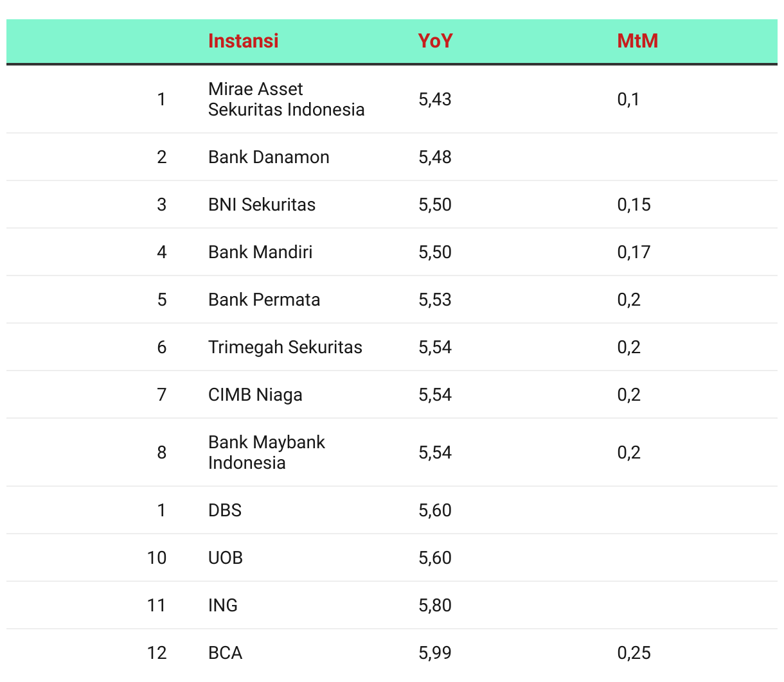Image resolution: width=784 pixels, height=682 pixels.
Task: Click the MtM column header
Action: point(637,41)
